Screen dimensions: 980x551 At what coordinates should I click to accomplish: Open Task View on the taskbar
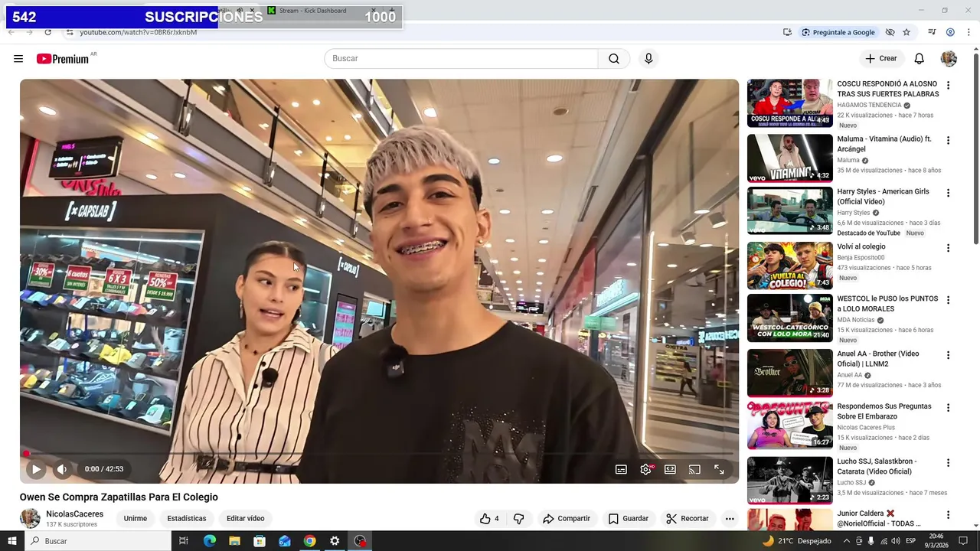click(x=184, y=541)
